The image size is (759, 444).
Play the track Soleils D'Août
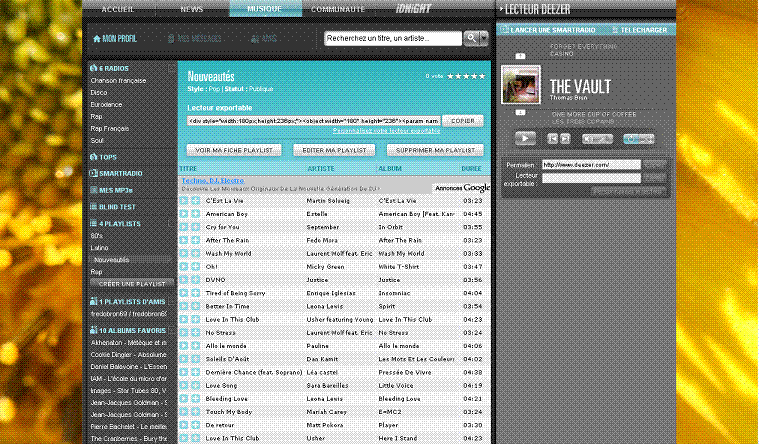point(184,359)
